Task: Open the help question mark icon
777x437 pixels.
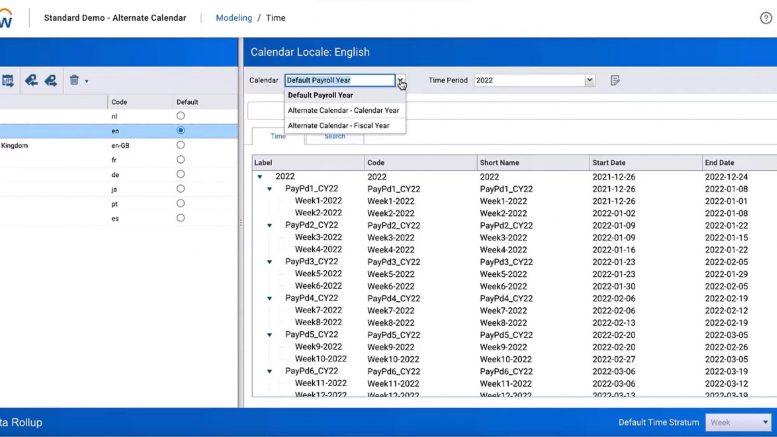Action: pos(766,18)
